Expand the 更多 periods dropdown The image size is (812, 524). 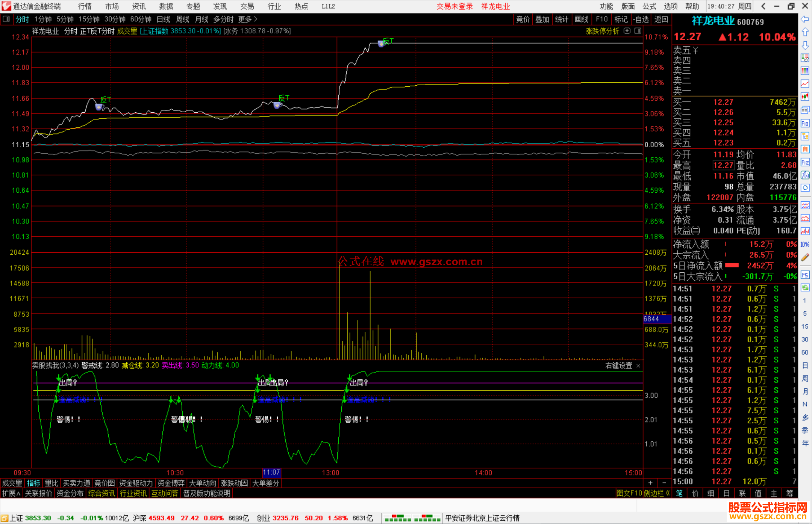[248, 19]
